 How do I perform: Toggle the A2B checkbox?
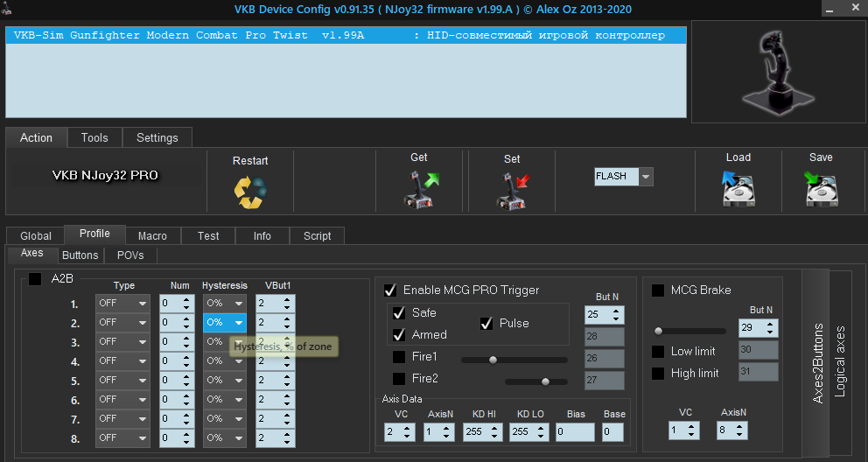pos(35,279)
